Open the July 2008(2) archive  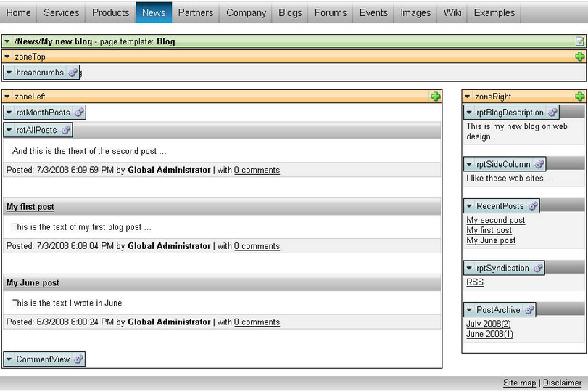click(488, 324)
